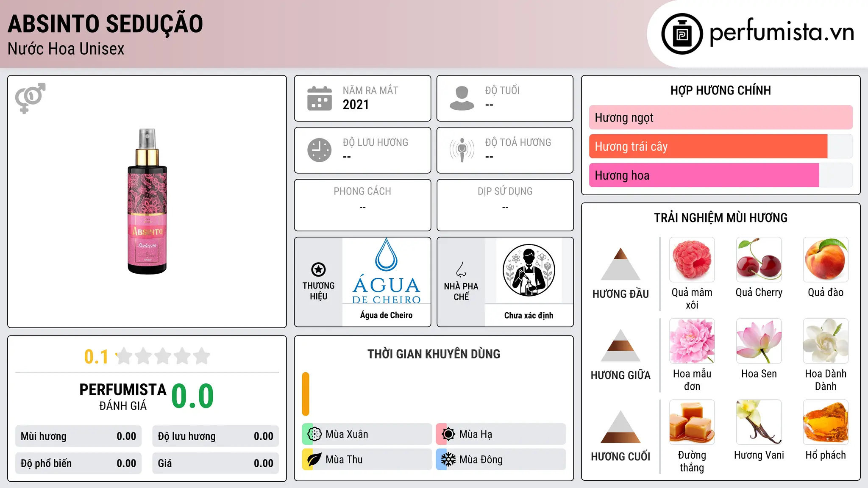The width and height of the screenshot is (868, 488).
Task: Select the Quả Cherry note image
Action: click(x=759, y=260)
